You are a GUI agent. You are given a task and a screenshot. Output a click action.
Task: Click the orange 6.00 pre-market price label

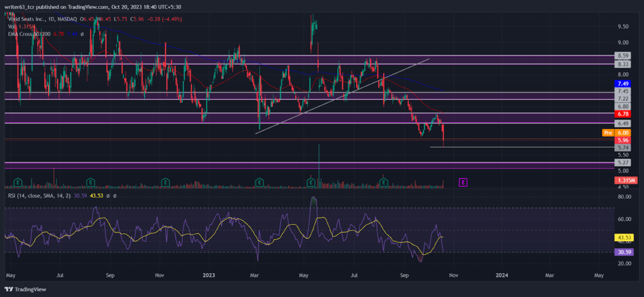point(623,133)
